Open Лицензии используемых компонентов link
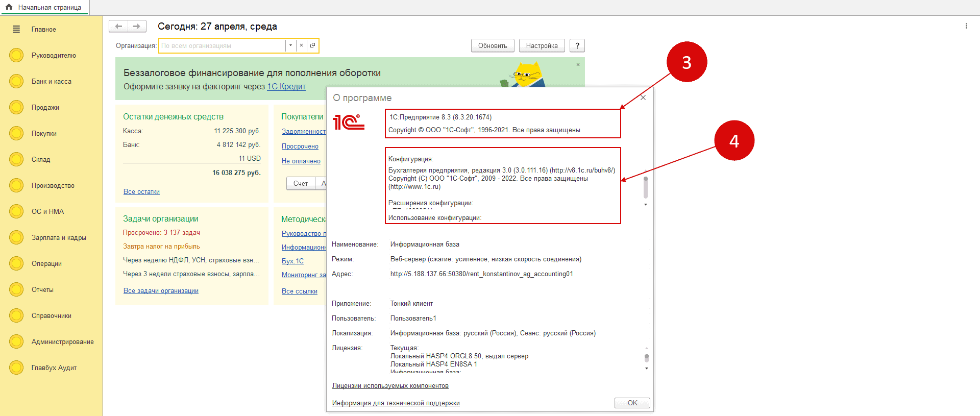This screenshot has width=980, height=416. click(390, 386)
